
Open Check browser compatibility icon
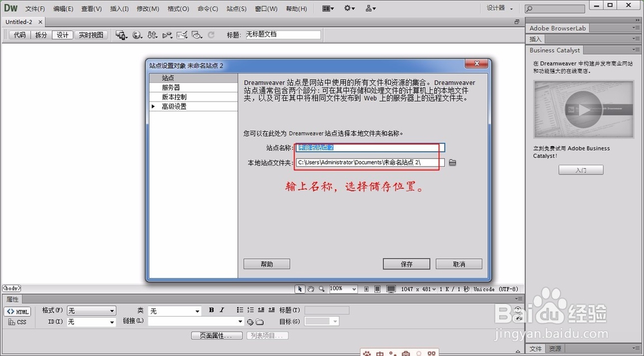[182, 35]
